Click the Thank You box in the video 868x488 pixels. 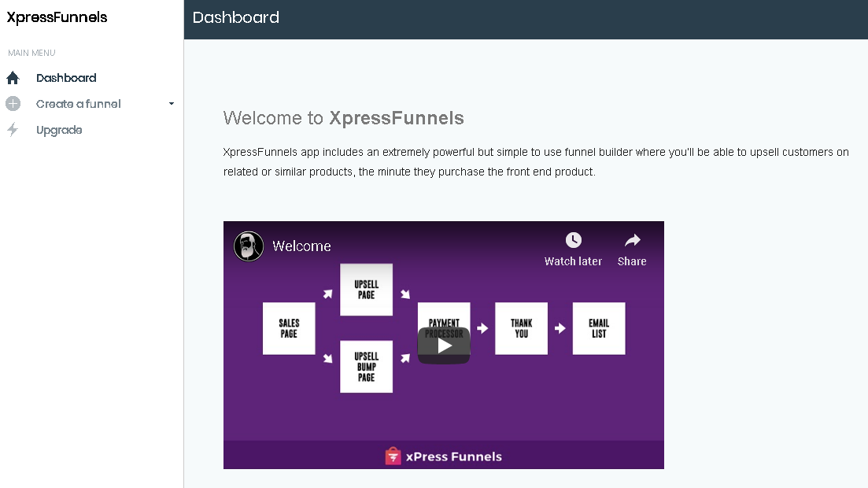click(522, 328)
